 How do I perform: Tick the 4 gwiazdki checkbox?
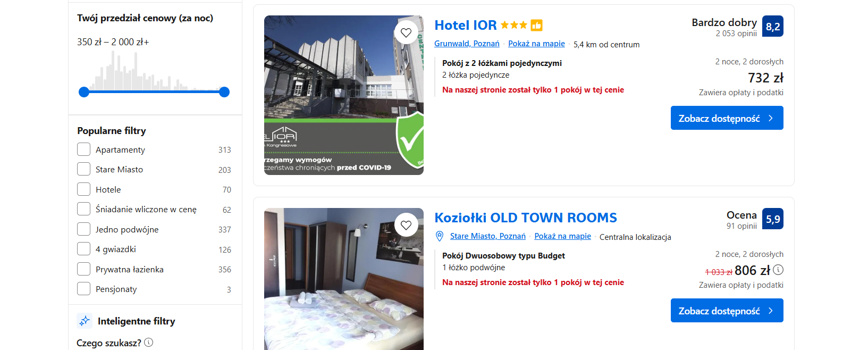pos(83,249)
